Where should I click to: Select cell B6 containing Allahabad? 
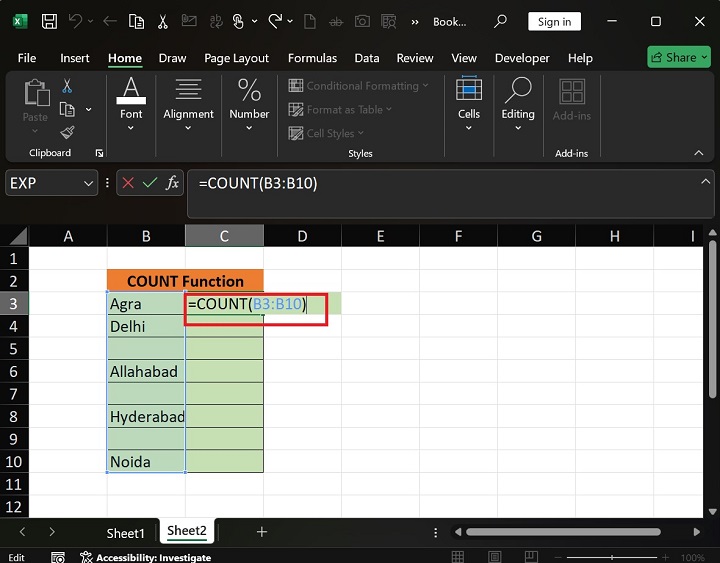point(146,371)
